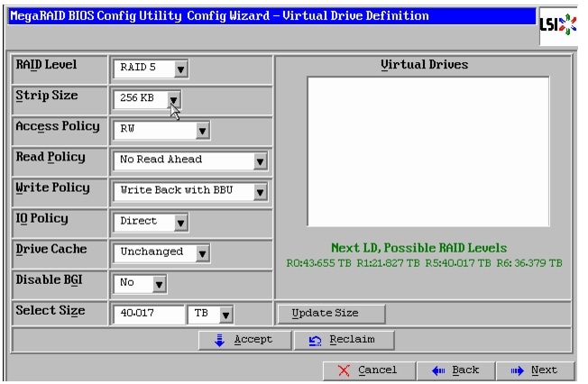Click the Disable BGI label
Screen dimensions: 588x384
point(49,279)
